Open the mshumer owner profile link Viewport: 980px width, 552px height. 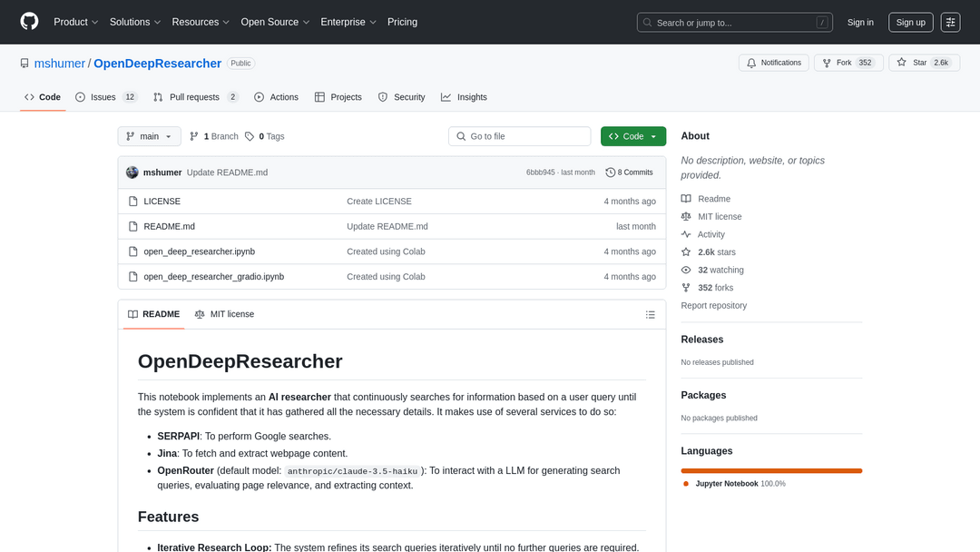(x=59, y=64)
